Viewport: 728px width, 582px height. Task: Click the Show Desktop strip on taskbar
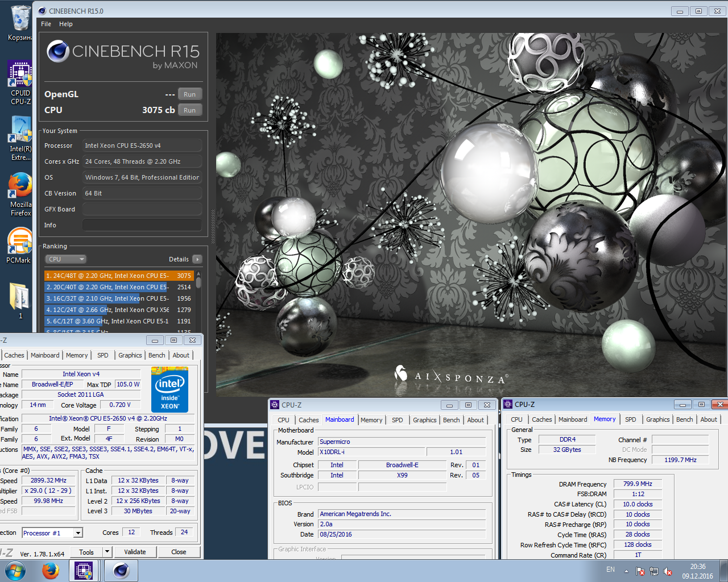724,571
